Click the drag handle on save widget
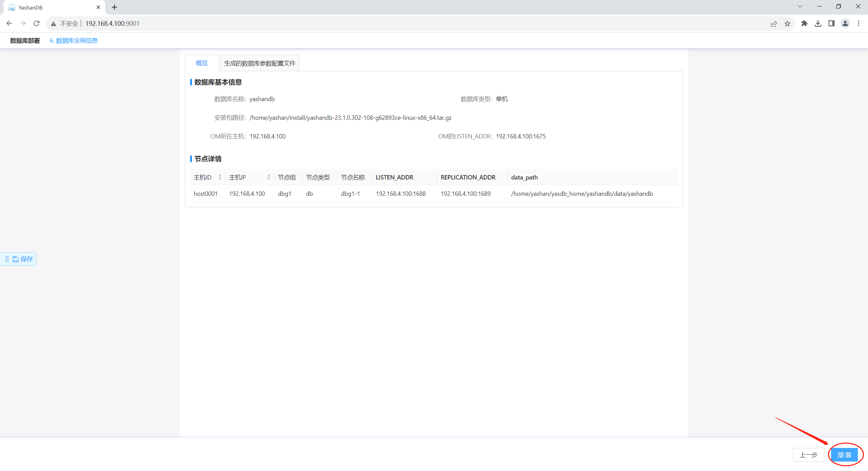Viewport: 868px width, 471px height. click(7, 259)
